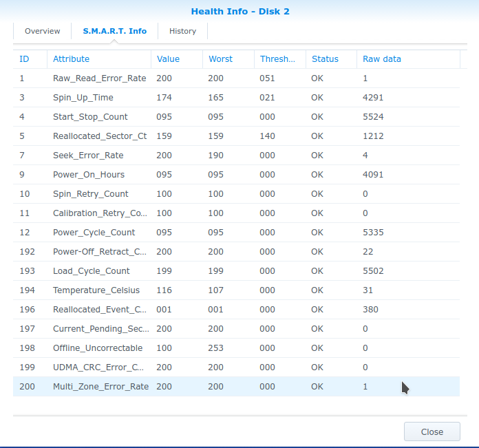
Task: Click the Worst cell 190
Action: [x=215, y=155]
